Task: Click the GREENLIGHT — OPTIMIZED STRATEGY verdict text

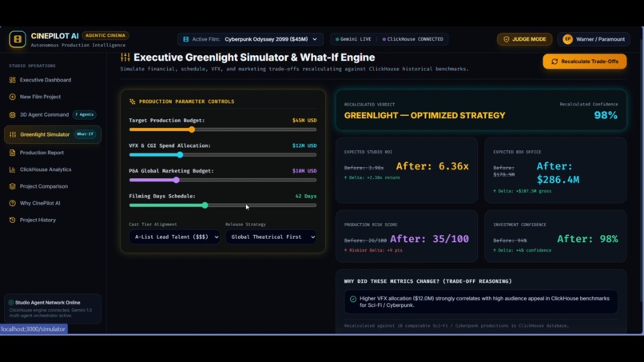Action: (x=425, y=116)
